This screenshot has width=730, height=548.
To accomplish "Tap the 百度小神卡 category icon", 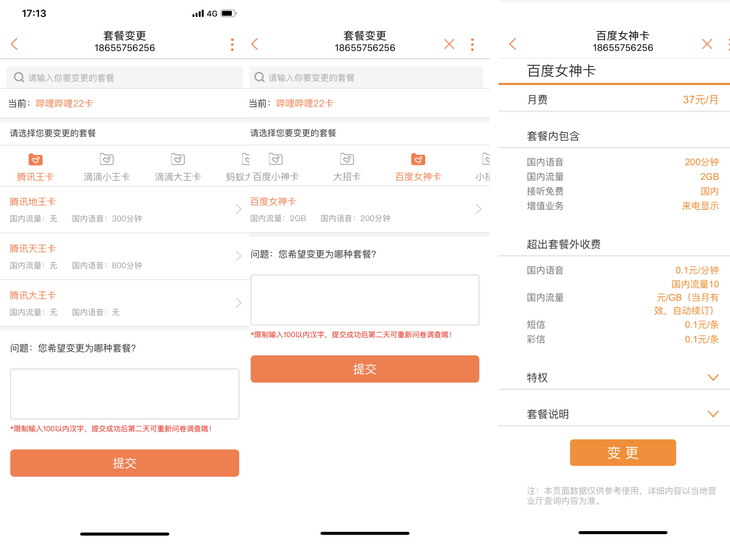I will pyautogui.click(x=275, y=160).
